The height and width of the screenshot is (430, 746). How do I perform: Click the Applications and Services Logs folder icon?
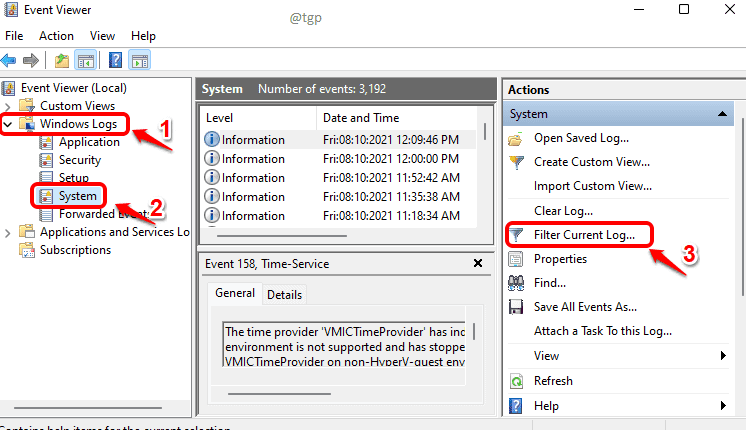(x=27, y=232)
